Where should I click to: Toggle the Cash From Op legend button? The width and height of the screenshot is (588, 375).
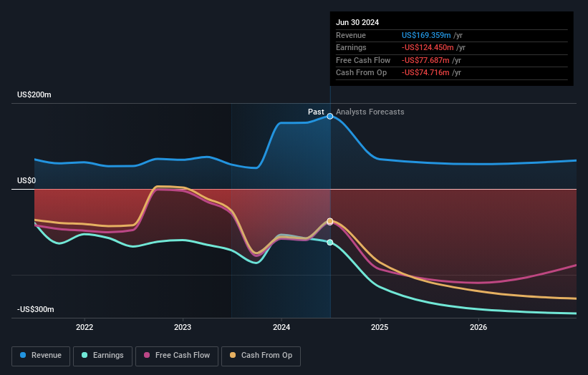click(261, 356)
